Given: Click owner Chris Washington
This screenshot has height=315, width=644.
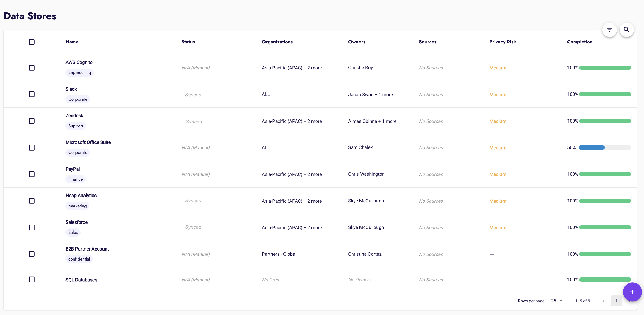Looking at the screenshot, I should click(x=366, y=174).
